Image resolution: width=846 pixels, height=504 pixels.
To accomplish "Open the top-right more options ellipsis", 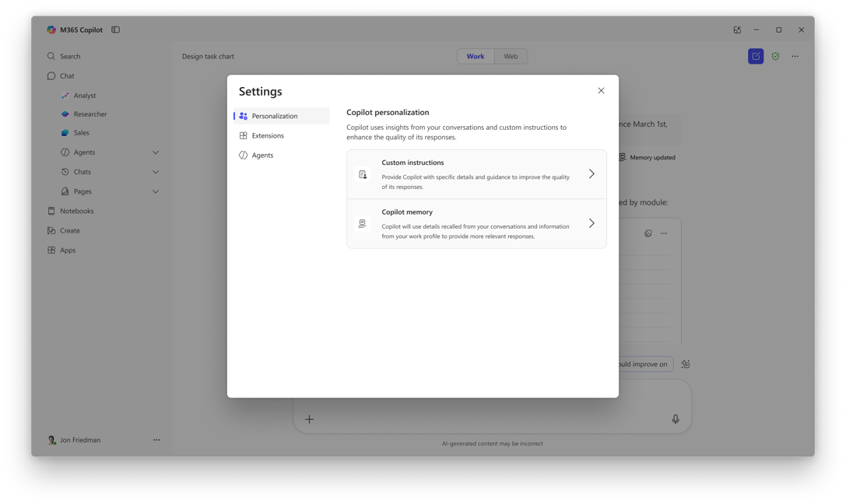I will pyautogui.click(x=795, y=56).
